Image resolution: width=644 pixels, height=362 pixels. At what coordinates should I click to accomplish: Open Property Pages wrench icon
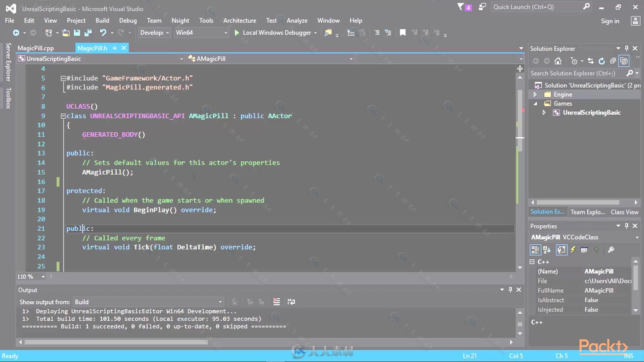(611, 250)
